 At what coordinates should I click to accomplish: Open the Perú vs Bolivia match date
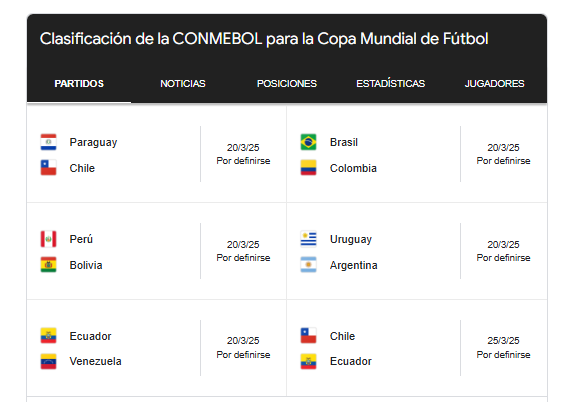[243, 244]
